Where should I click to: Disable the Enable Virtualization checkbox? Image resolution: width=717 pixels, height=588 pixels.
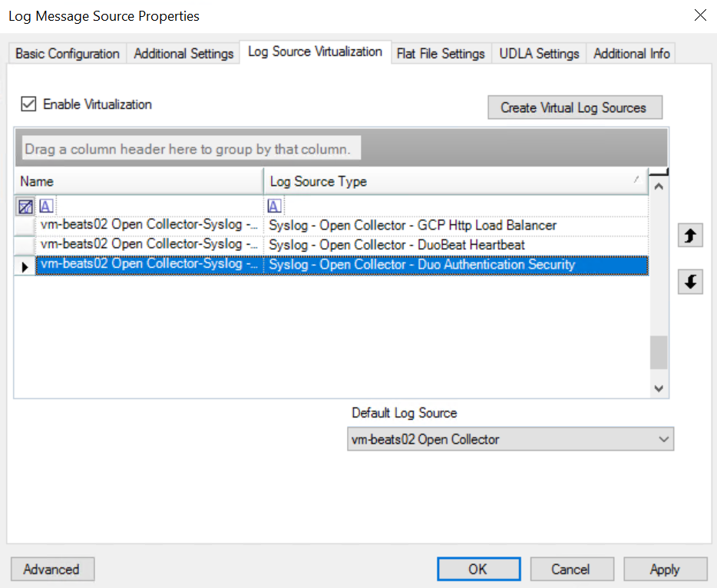pyautogui.click(x=29, y=104)
